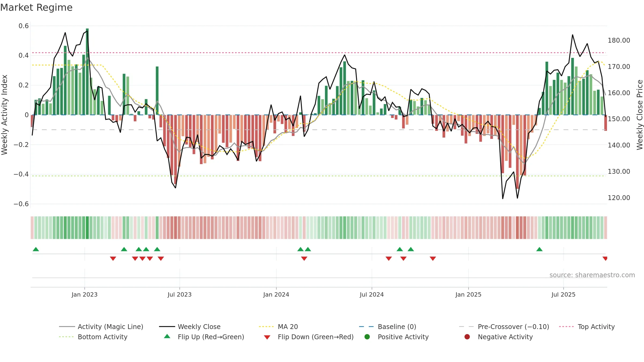The height and width of the screenshot is (362, 644).
Task: Click the Weekly Close legend entry
Action: coord(190,327)
